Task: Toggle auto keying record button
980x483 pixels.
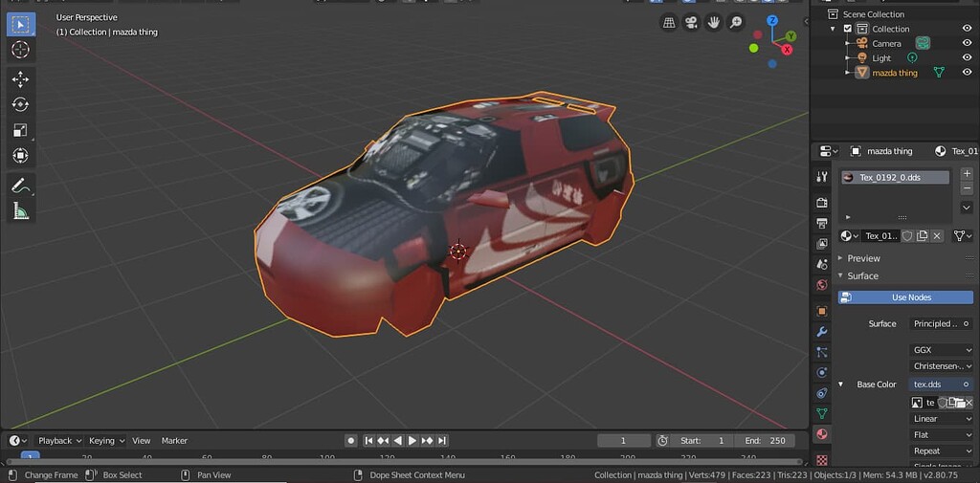Action: [351, 441]
